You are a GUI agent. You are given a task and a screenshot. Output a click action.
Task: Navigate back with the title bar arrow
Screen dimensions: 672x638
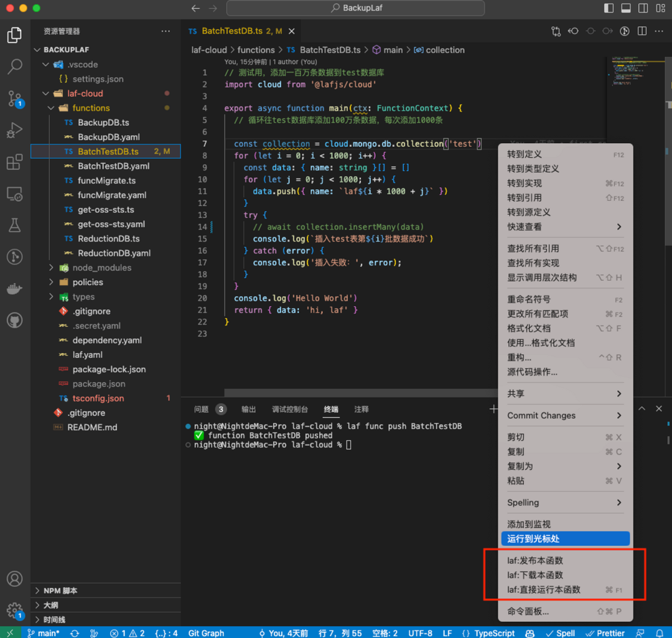point(195,8)
